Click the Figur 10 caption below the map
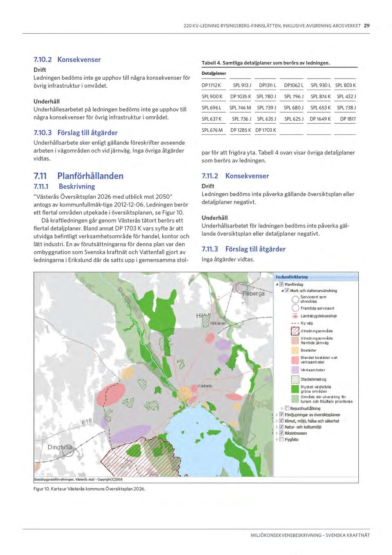 (90, 489)
